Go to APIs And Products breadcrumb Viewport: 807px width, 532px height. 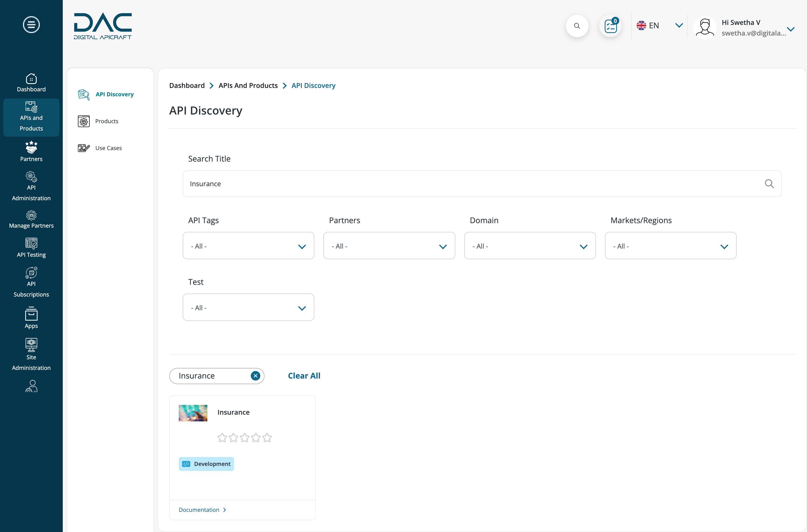tap(248, 85)
